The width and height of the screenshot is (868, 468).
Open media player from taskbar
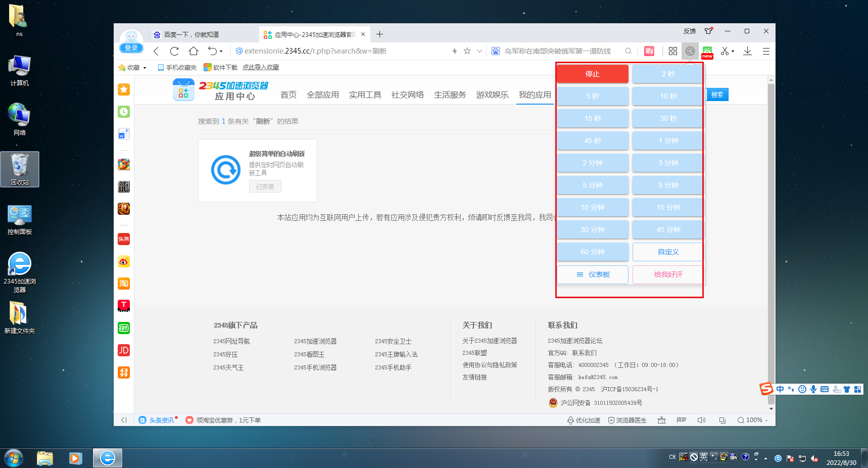point(76,458)
